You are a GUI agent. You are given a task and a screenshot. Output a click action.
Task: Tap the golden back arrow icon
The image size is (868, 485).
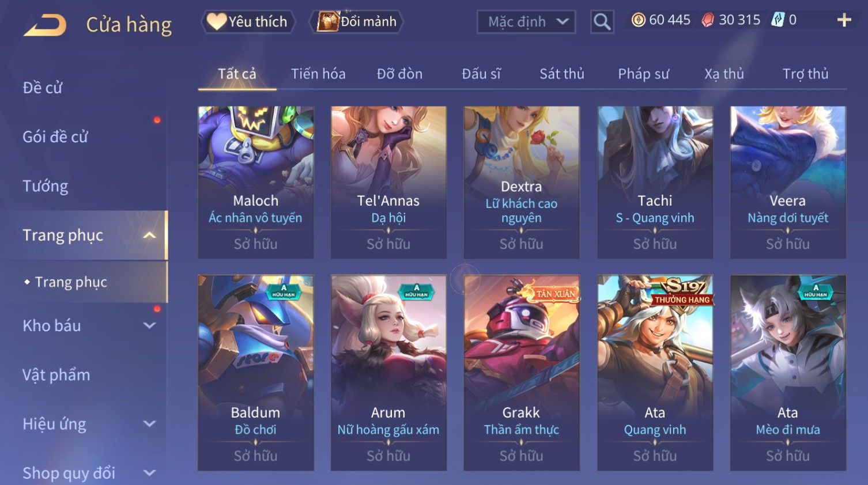click(45, 25)
